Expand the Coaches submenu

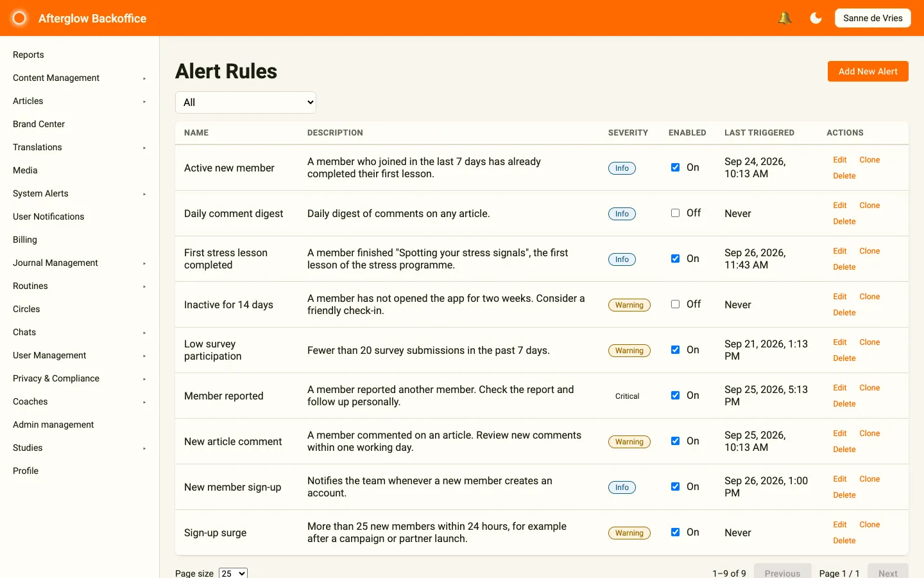80,401
